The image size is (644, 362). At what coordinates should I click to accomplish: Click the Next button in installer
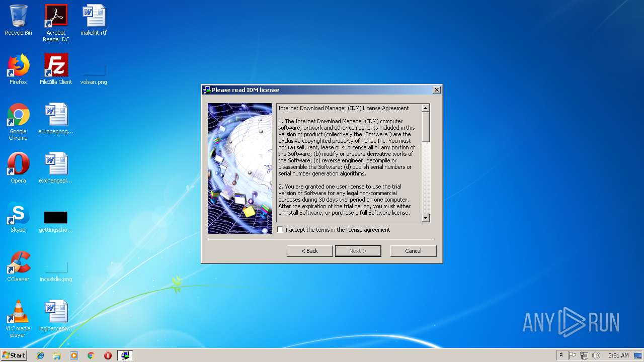358,251
